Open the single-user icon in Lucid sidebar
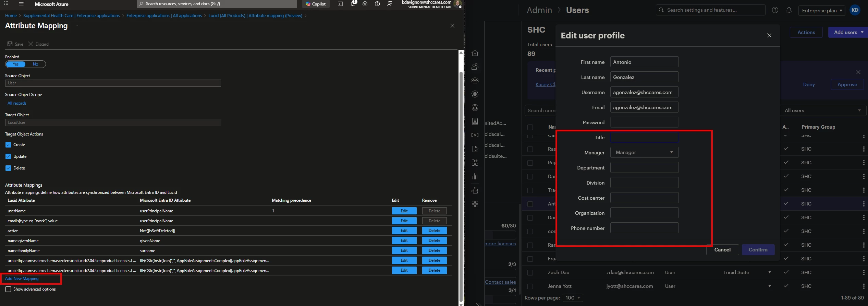868x306 pixels. [475, 67]
